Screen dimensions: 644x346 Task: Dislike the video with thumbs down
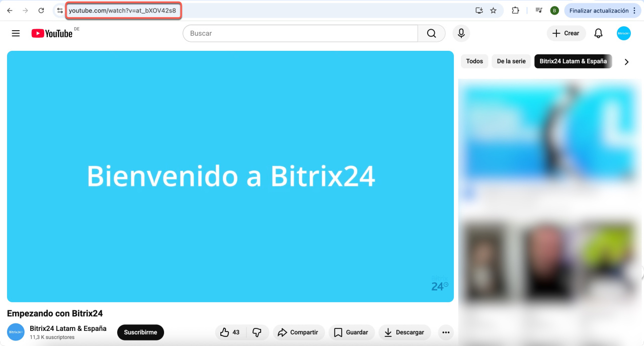pos(257,332)
